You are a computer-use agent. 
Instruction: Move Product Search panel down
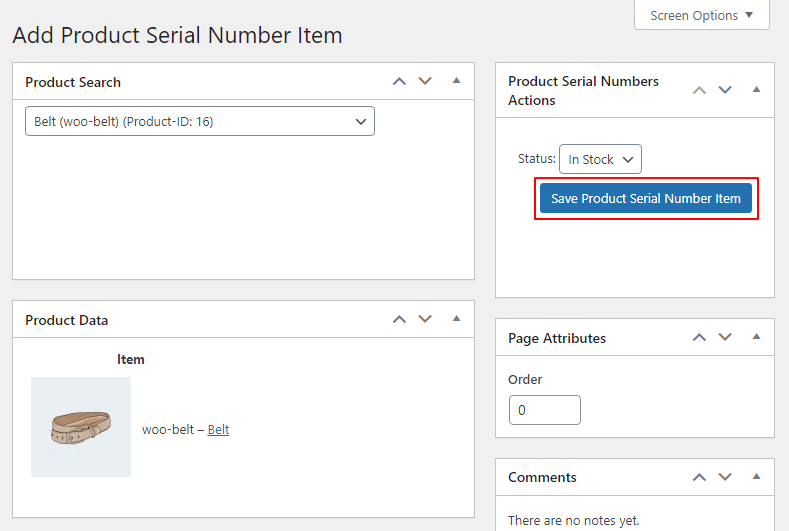[x=425, y=81]
